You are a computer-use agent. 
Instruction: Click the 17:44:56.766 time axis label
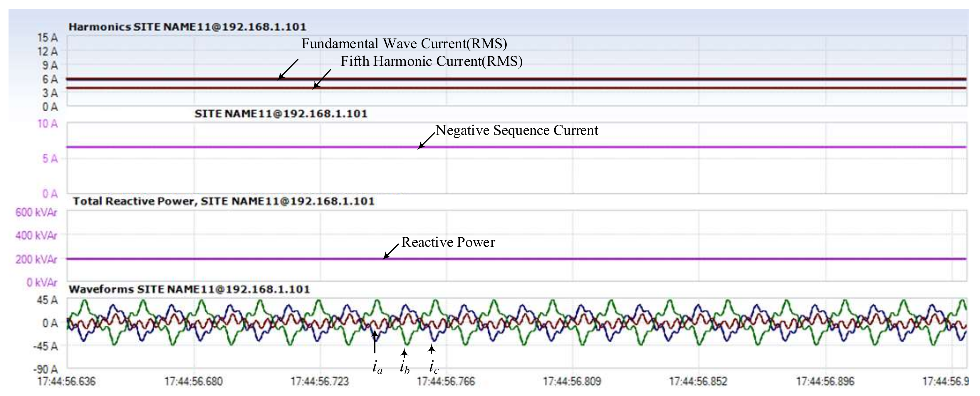446,381
